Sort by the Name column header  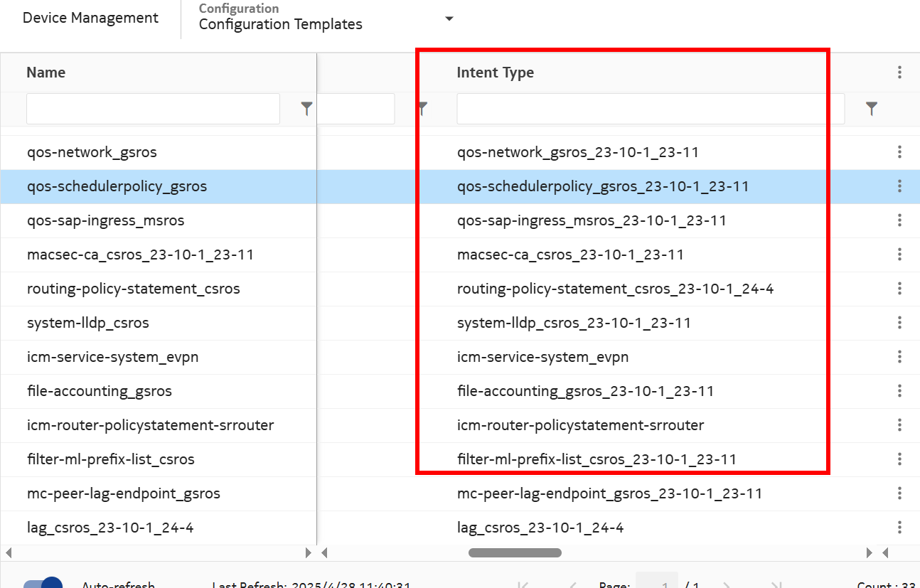[46, 73]
